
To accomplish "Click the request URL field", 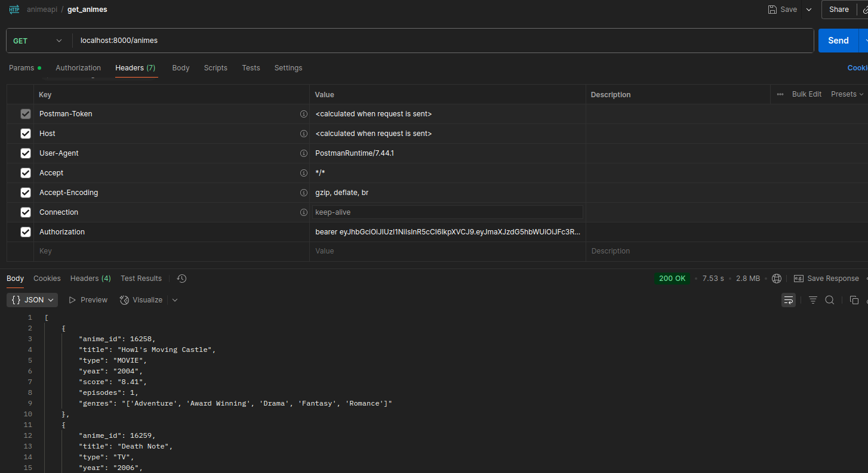I will pos(443,41).
